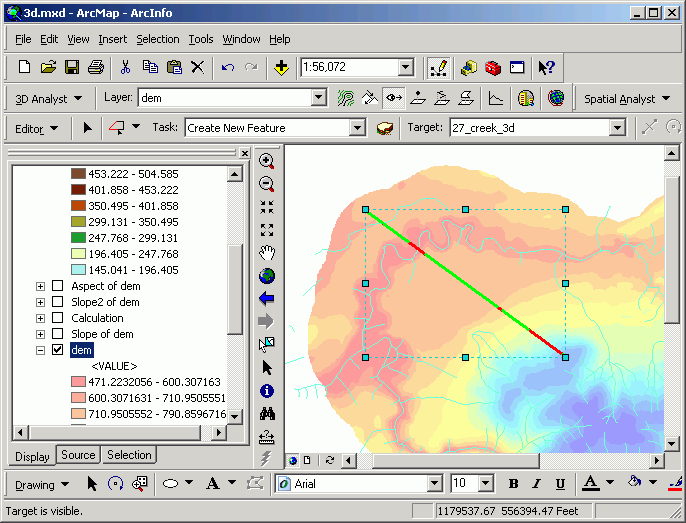Save the map document
Viewport: 686px width, 523px height.
(x=72, y=67)
